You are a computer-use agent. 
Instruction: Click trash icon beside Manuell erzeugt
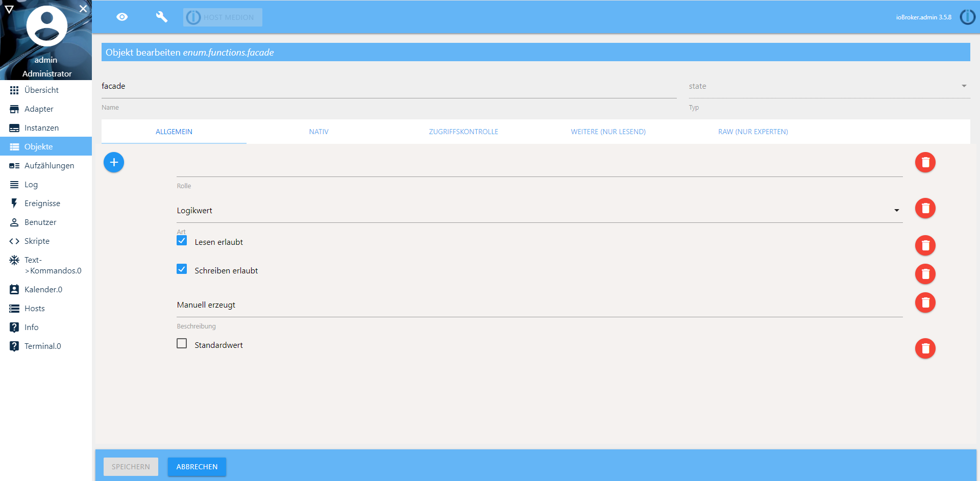pyautogui.click(x=925, y=302)
